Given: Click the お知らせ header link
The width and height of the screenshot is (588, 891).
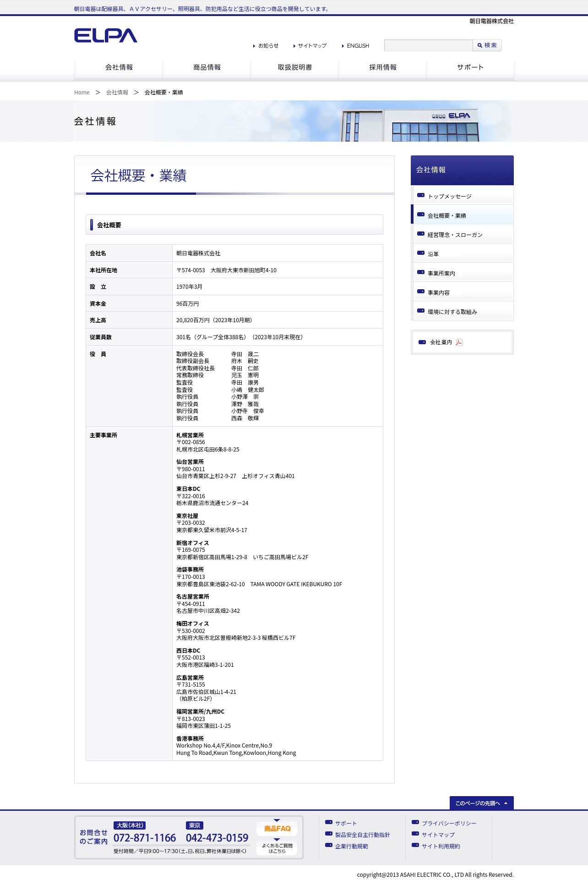Looking at the screenshot, I should click(266, 46).
